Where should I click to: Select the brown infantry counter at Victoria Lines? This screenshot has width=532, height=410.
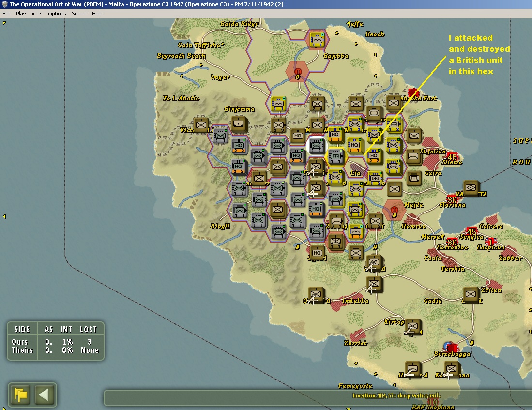(201, 125)
